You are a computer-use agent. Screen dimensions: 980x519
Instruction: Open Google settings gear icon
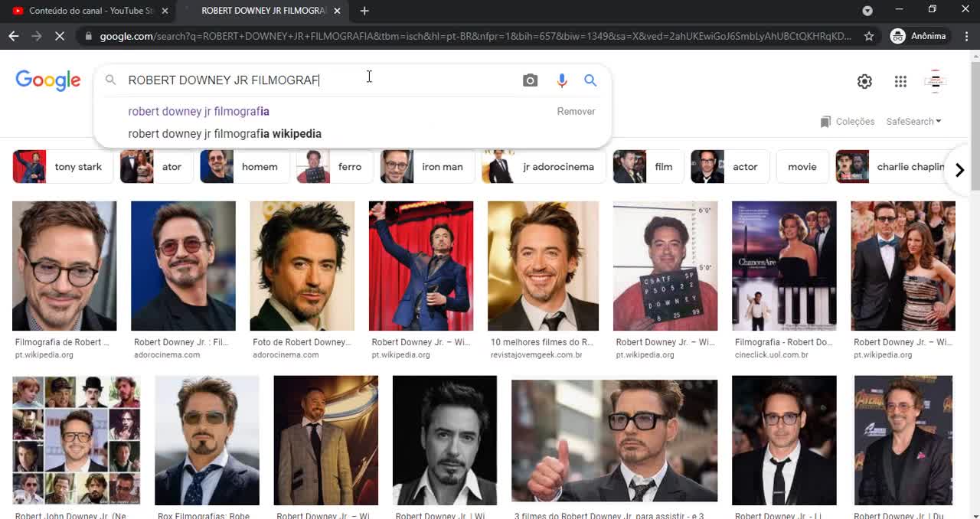coord(864,81)
